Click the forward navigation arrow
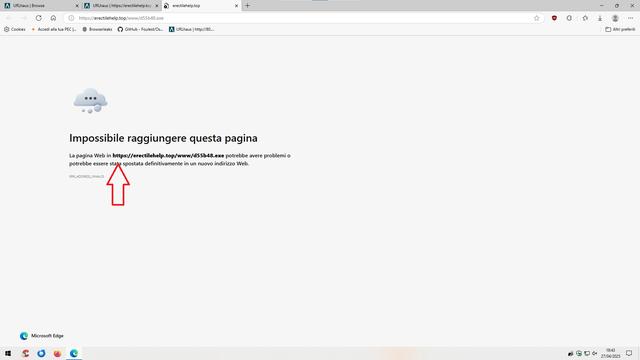This screenshot has height=360, width=640. click(24, 18)
